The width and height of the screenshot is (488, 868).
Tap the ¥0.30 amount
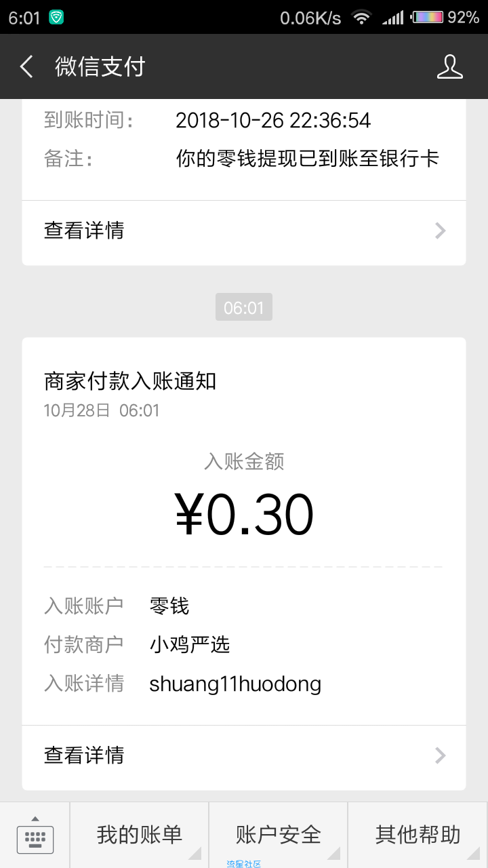[x=244, y=515]
